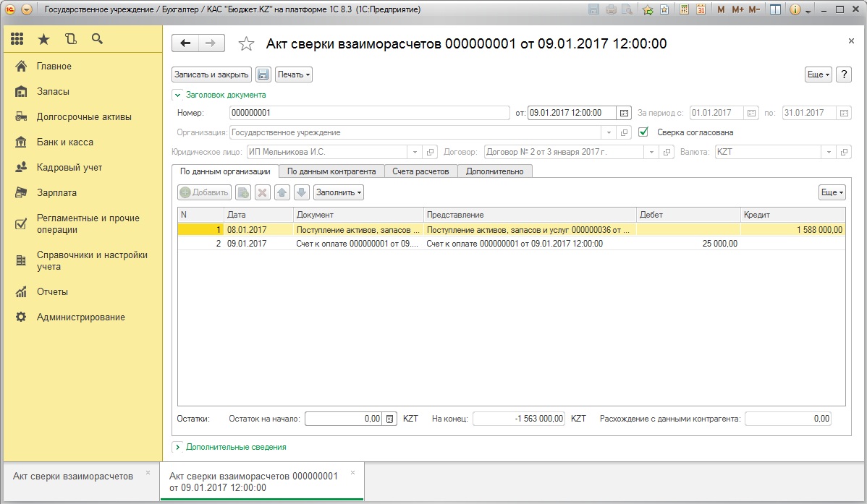Open the history icon in the sidebar
This screenshot has height=504, width=867.
pos(70,38)
